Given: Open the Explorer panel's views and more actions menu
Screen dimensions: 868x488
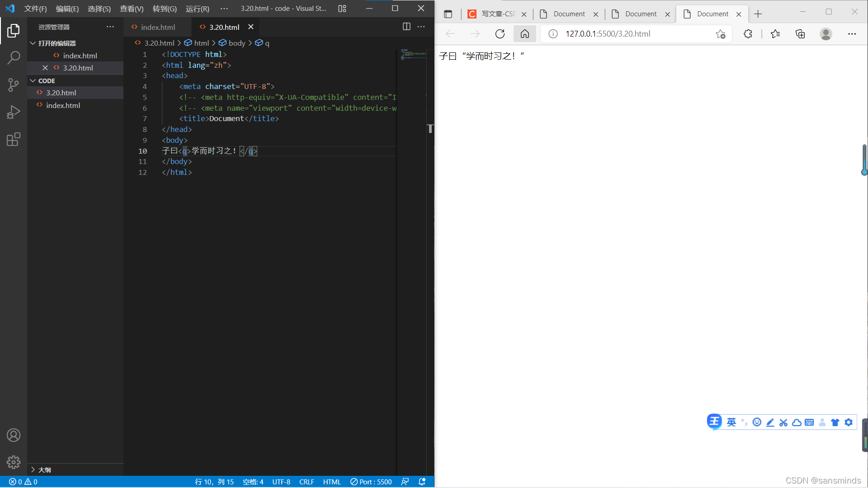Looking at the screenshot, I should click(x=110, y=27).
